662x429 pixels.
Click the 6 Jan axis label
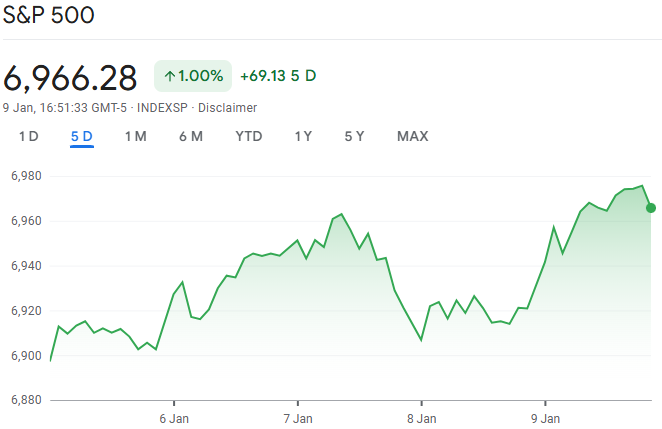coord(174,419)
